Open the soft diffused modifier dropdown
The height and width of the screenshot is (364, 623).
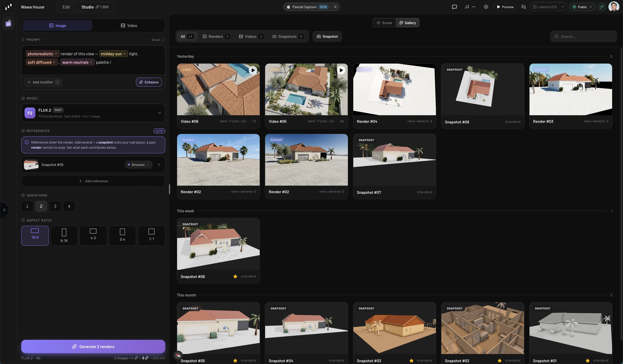(42, 62)
